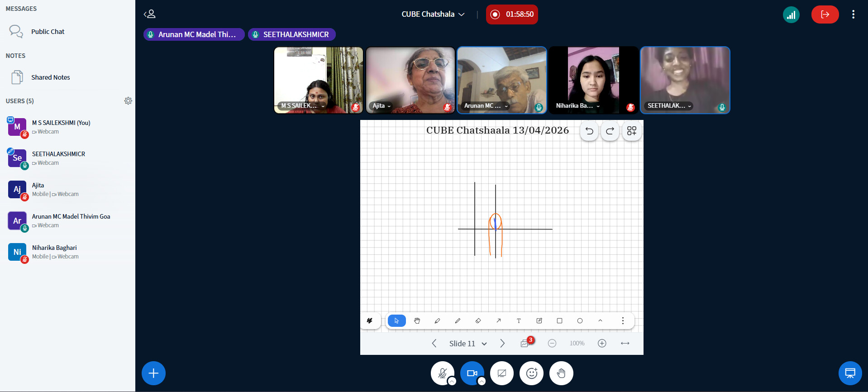Open the CUBE Chatshala title dropdown
The width and height of the screenshot is (868, 392).
click(x=433, y=14)
